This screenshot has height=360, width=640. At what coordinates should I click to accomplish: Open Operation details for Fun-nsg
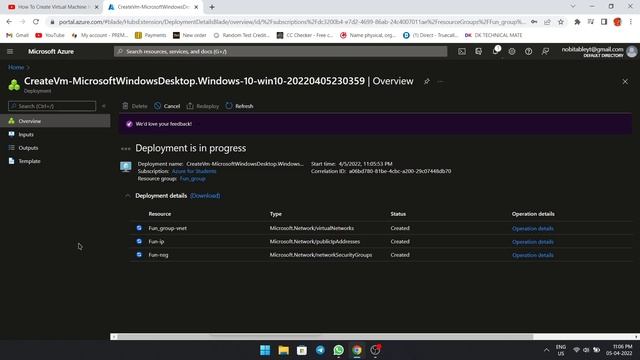click(533, 255)
